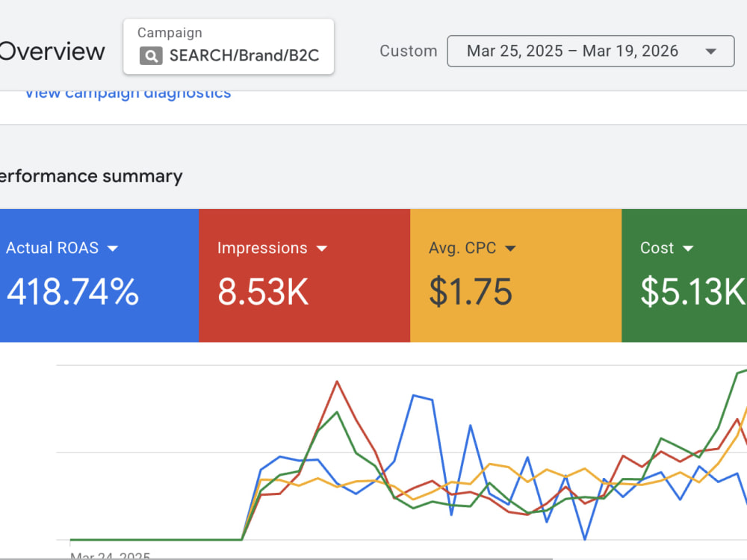This screenshot has height=560, width=747.
Task: Expand the Actual ROAS metric dropdown
Action: [x=113, y=248]
